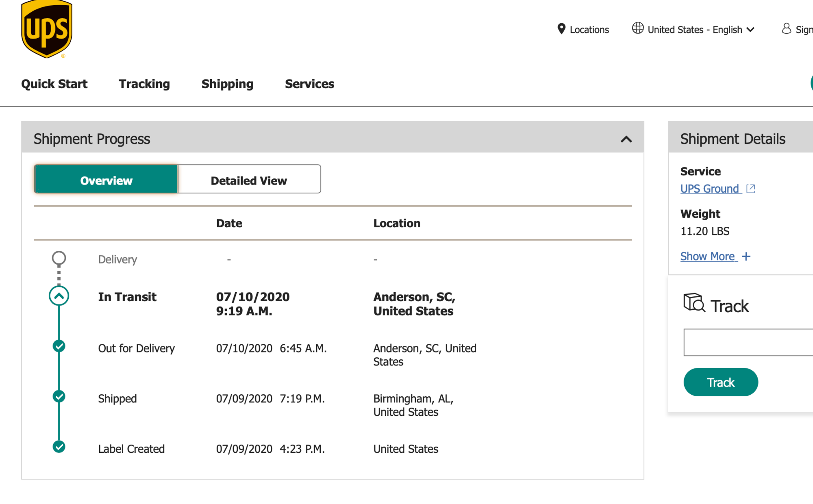Click the UPS shield logo
The height and width of the screenshot is (504, 813).
point(47,29)
